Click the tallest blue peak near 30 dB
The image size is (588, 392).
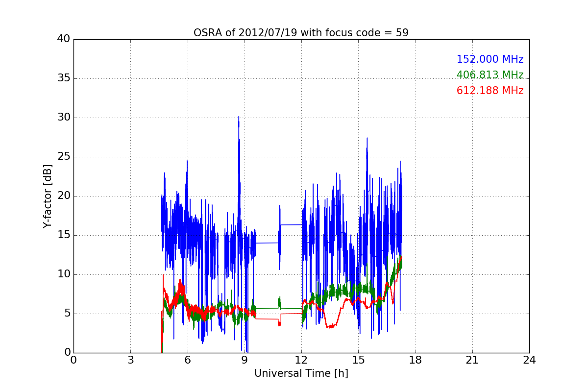coord(239,119)
